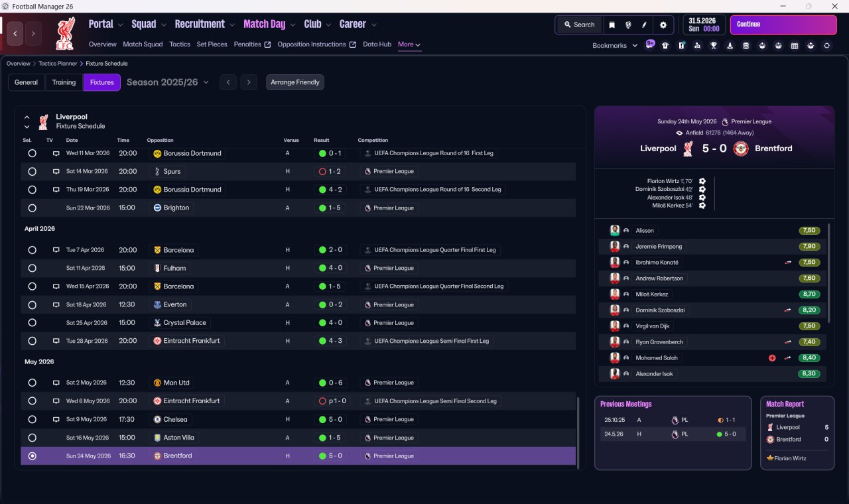Switch to the Training tab
Image resolution: width=849 pixels, height=504 pixels.
coord(64,82)
